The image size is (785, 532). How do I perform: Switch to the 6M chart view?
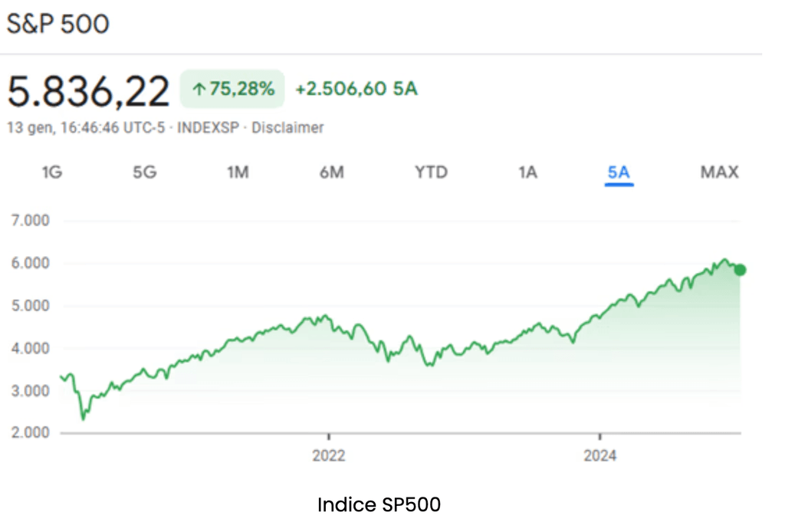point(331,172)
